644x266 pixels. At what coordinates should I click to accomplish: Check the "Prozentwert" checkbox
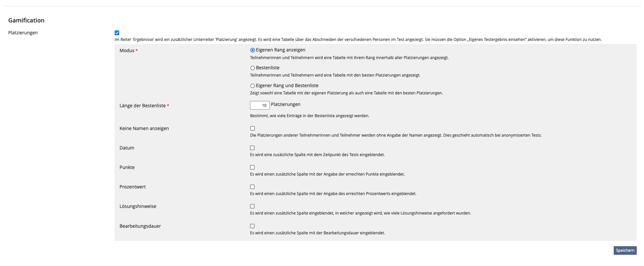[252, 187]
